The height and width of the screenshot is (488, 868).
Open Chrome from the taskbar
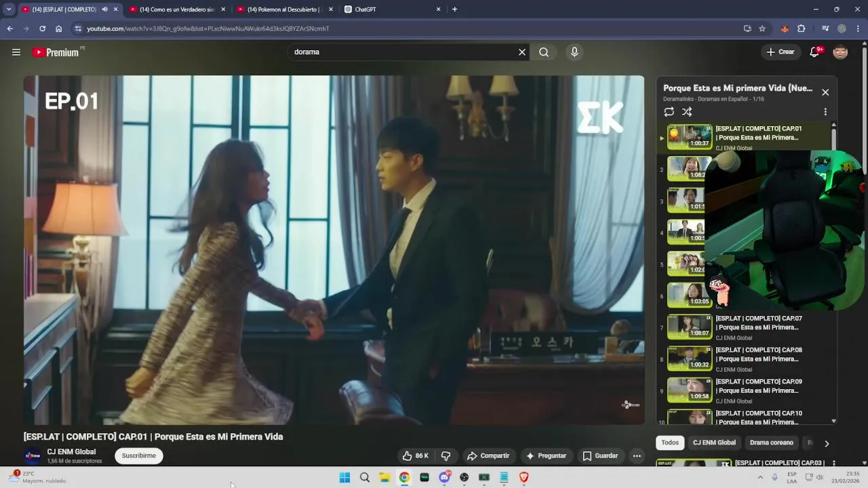point(404,478)
